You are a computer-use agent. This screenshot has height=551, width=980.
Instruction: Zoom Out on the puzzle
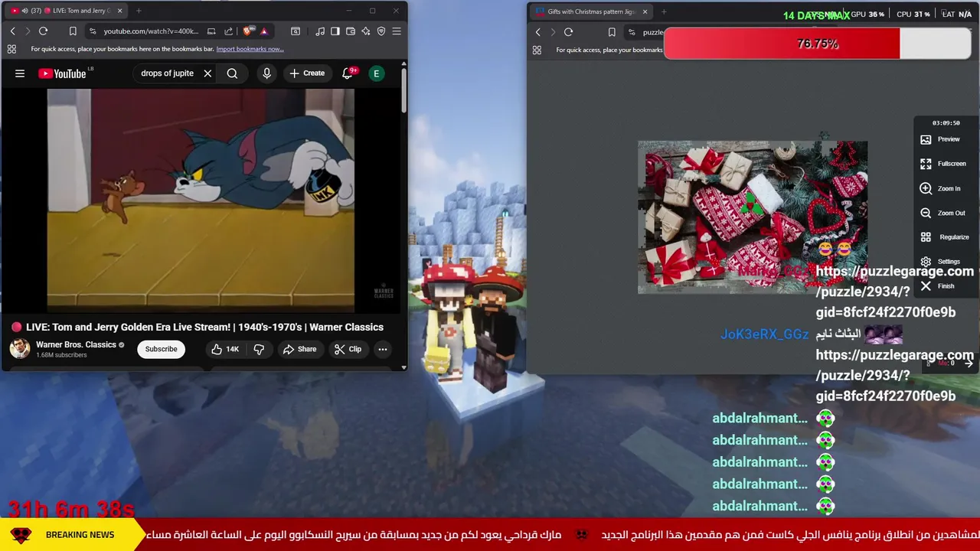pos(942,213)
